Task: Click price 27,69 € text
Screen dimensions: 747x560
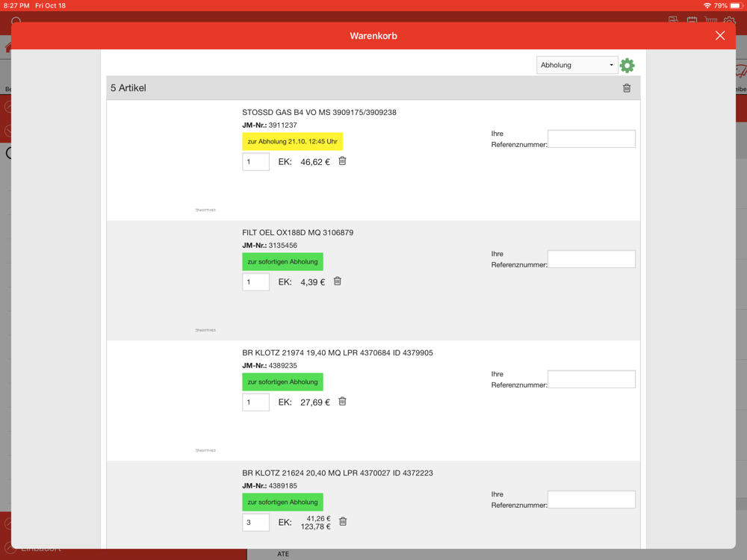Action: [315, 402]
